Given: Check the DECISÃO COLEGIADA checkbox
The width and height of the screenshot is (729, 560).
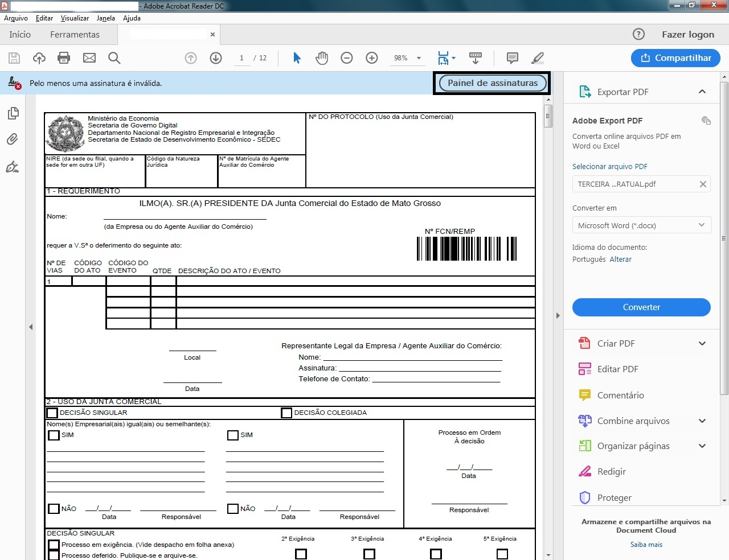Looking at the screenshot, I should (x=286, y=413).
